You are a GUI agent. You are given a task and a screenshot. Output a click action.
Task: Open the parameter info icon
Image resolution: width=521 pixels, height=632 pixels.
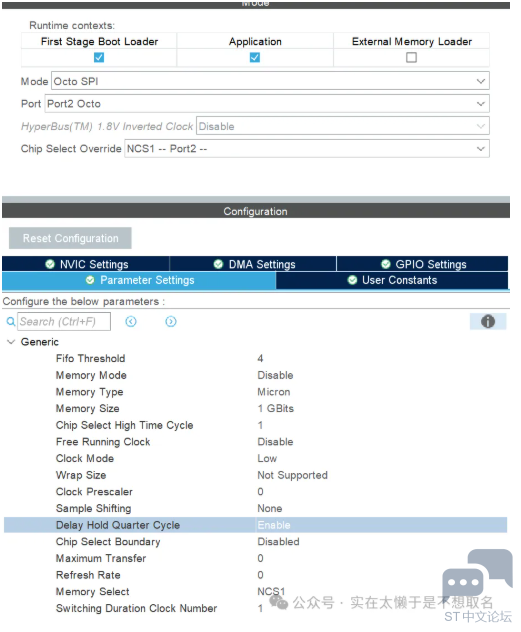click(488, 321)
